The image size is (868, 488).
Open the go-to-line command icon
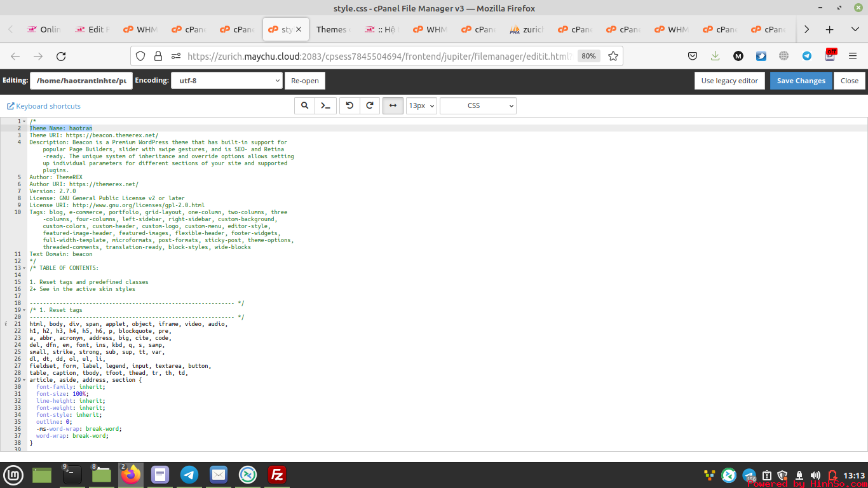point(325,105)
